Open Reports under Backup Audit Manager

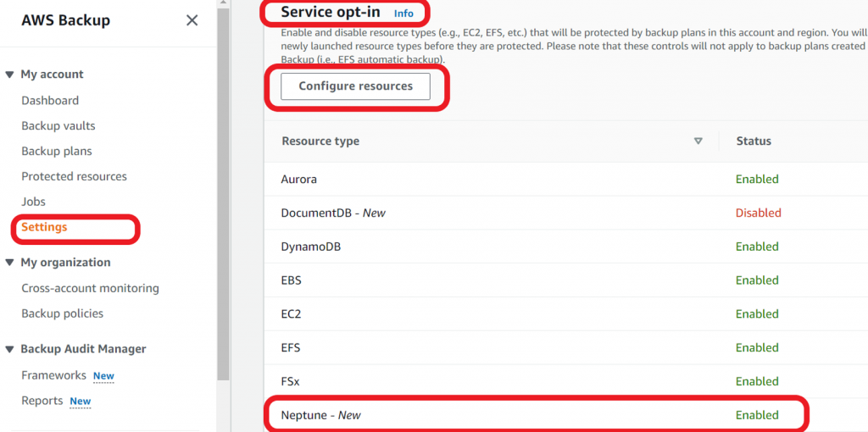[42, 401]
